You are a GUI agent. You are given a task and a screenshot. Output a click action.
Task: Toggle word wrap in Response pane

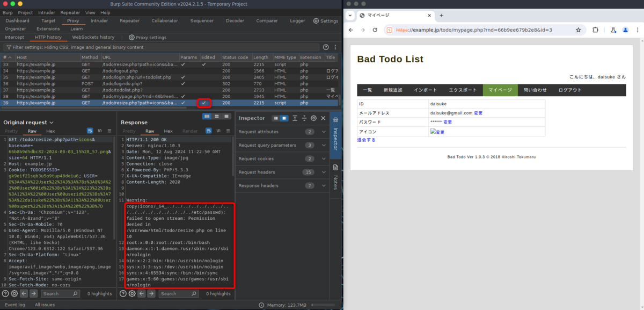(208, 131)
